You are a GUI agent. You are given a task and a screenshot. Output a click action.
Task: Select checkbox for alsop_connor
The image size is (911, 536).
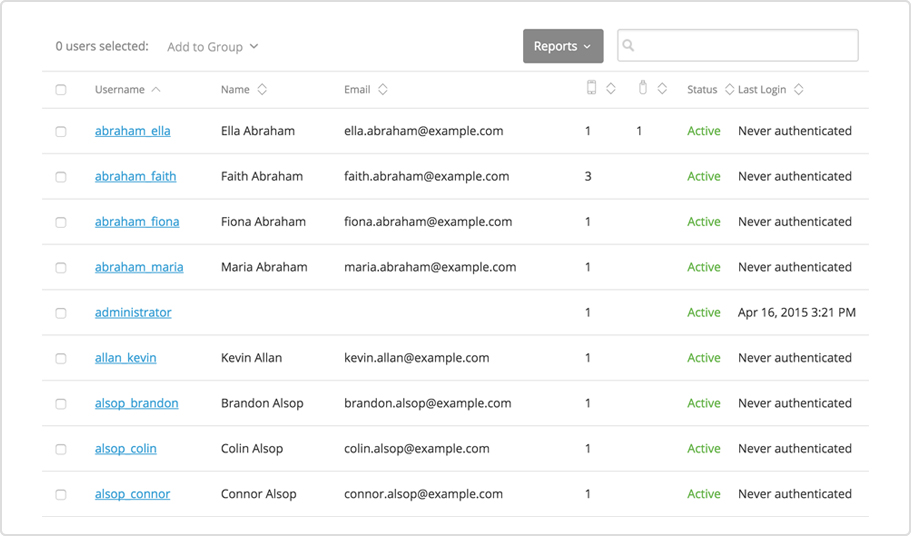tap(61, 495)
